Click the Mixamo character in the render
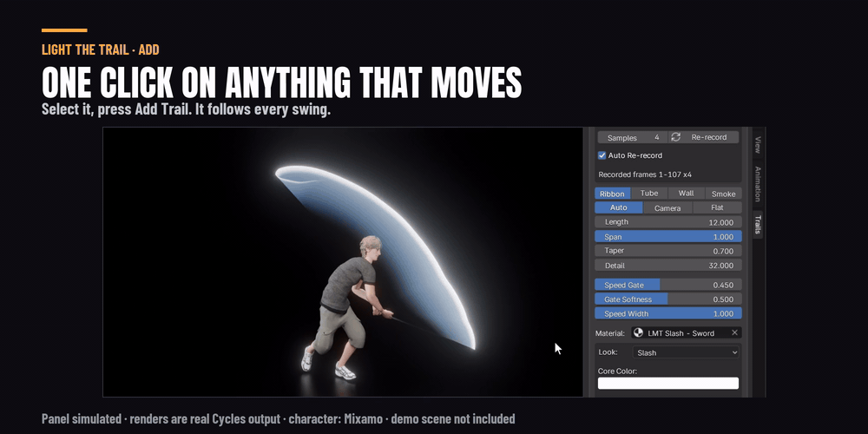This screenshot has width=868, height=434. coord(346,307)
